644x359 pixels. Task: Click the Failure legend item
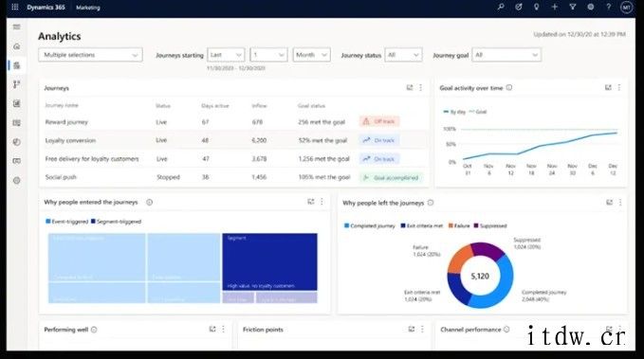[x=459, y=225]
